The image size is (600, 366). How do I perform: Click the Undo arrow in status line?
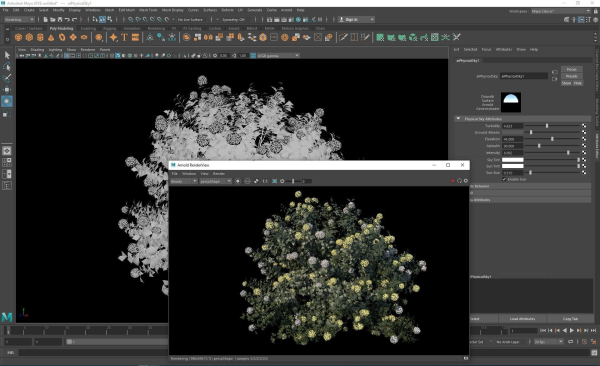click(x=67, y=20)
